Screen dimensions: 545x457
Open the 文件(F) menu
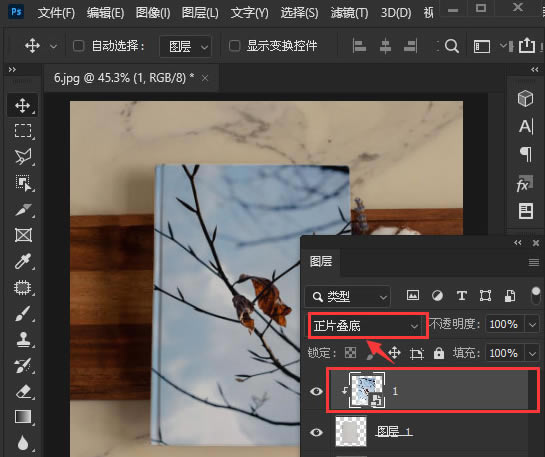click(56, 13)
